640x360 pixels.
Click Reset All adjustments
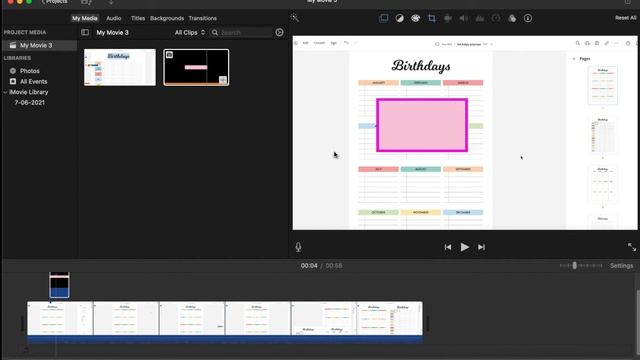click(625, 18)
